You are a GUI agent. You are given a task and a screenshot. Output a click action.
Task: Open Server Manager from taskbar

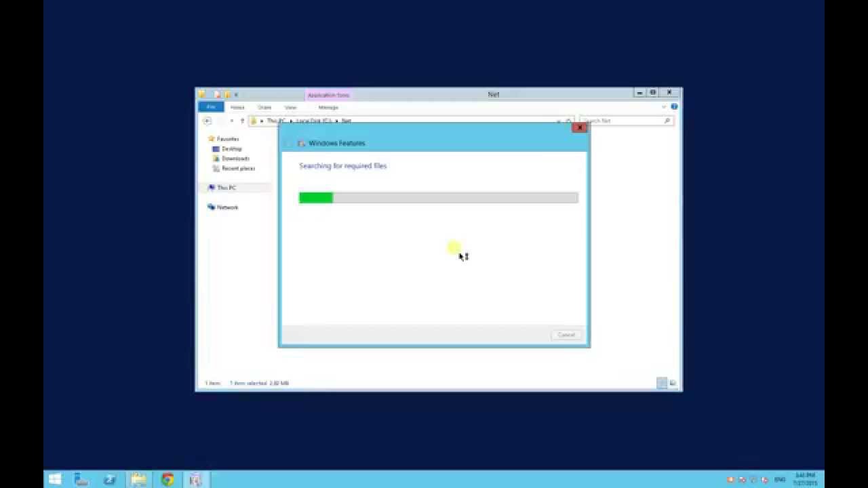point(81,479)
